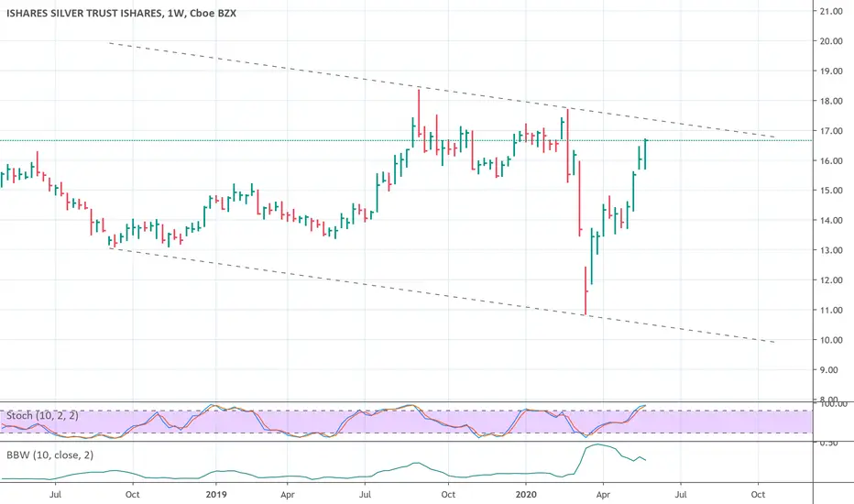Select the Stoch (10, 2, 2) indicator label

pyautogui.click(x=42, y=416)
